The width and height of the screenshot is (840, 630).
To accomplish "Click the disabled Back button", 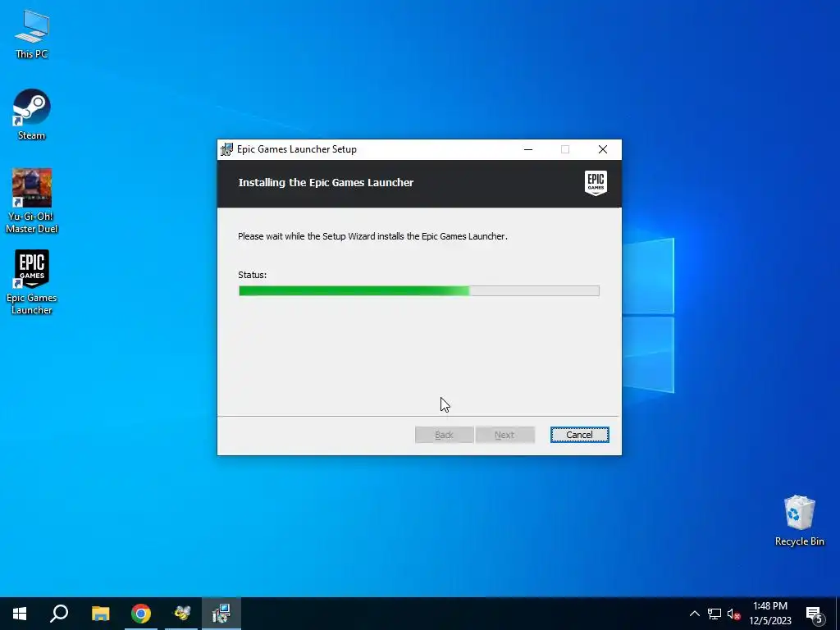I will pyautogui.click(x=444, y=435).
